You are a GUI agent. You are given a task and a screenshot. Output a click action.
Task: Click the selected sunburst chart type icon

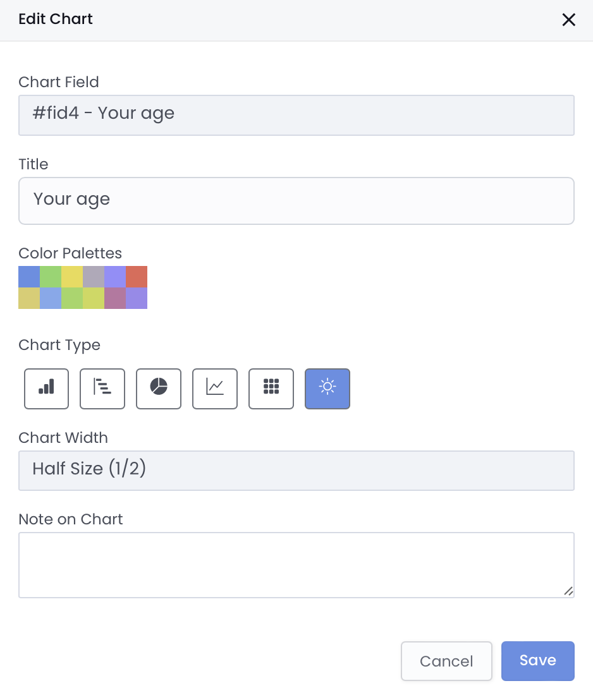tap(327, 389)
